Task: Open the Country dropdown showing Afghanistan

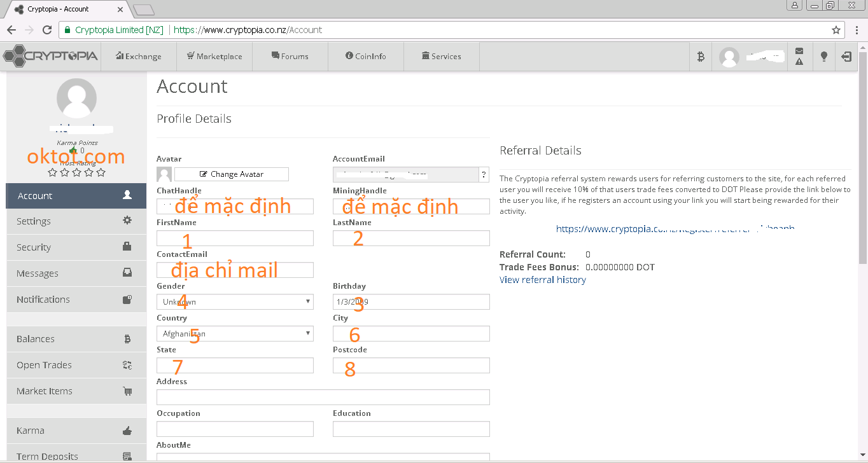Action: click(235, 334)
